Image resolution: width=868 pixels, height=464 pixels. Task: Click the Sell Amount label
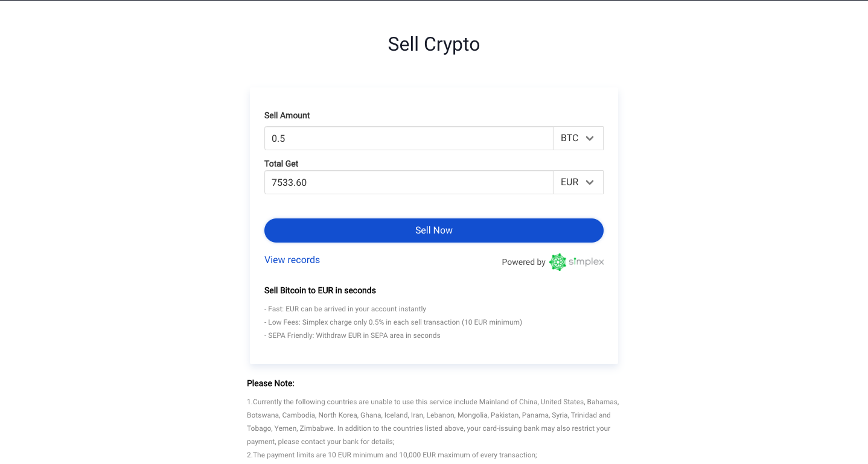(x=287, y=115)
